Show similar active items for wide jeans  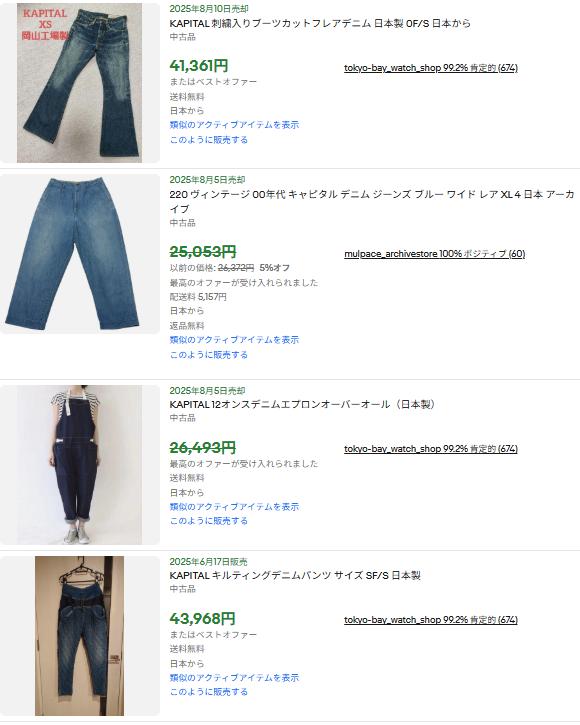(234, 340)
